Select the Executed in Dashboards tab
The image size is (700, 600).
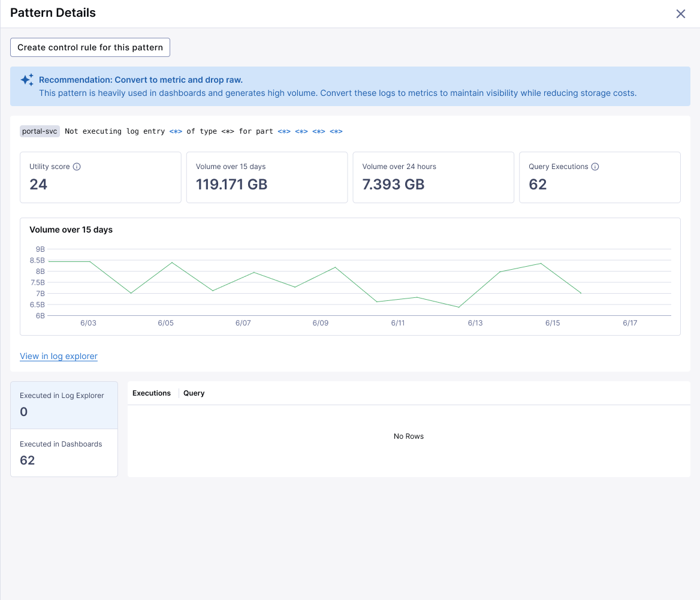[x=64, y=453]
